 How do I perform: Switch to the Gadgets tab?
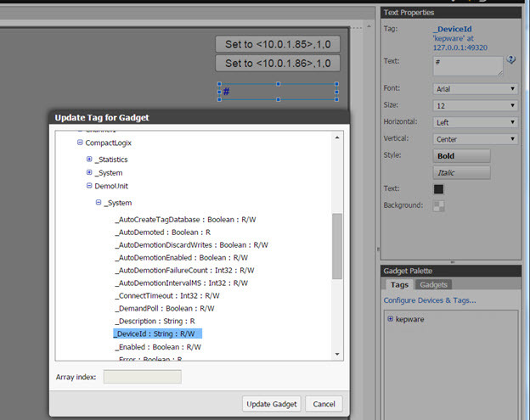pos(433,284)
